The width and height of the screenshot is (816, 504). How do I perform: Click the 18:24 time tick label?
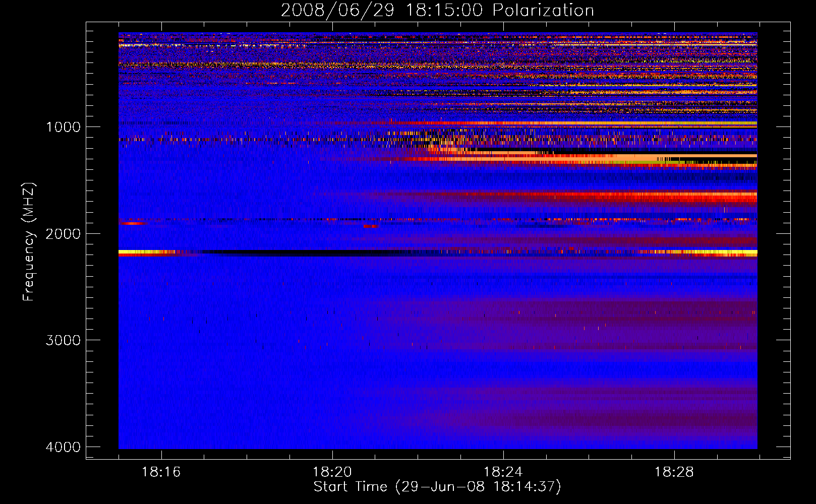coord(503,472)
